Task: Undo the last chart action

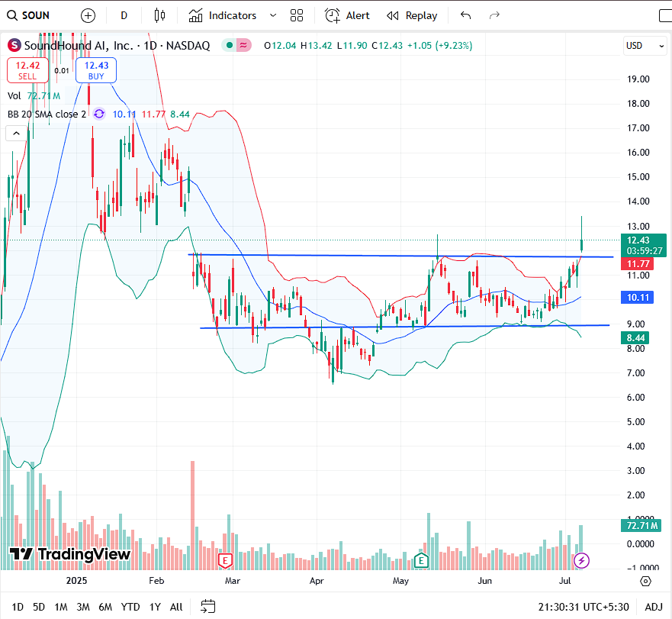Action: 465,15
